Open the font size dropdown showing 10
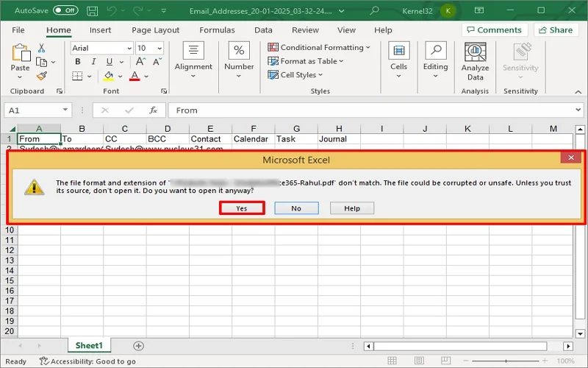Viewport: 588px width, 368px height. [159, 48]
